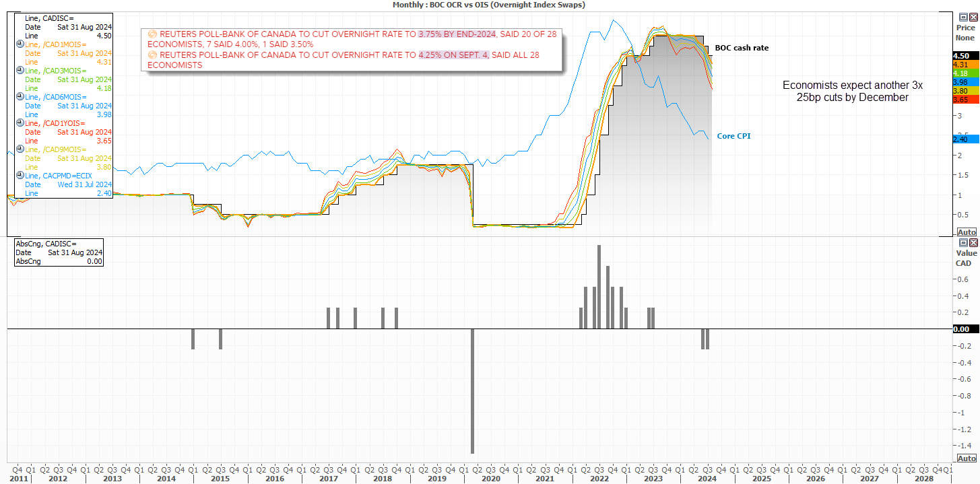Click the clock icon beside /CAD9MOIS= legend entry
This screenshot has height=484, width=980.
pos(19,149)
